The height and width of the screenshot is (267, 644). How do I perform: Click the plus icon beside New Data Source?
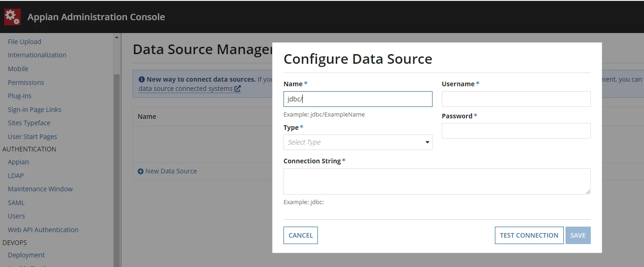(141, 171)
